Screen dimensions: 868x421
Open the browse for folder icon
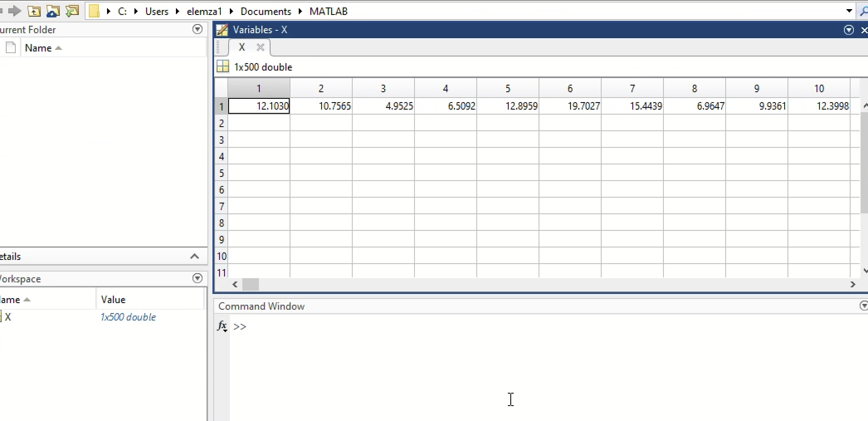click(53, 11)
